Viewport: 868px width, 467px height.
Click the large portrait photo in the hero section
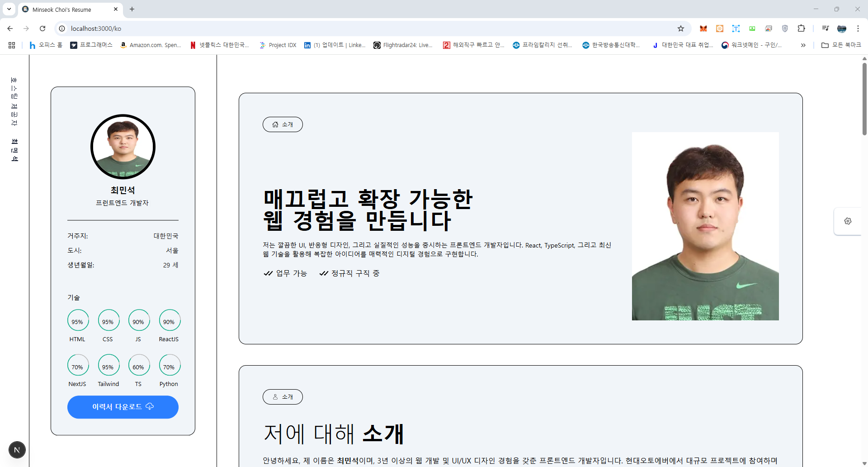click(705, 226)
